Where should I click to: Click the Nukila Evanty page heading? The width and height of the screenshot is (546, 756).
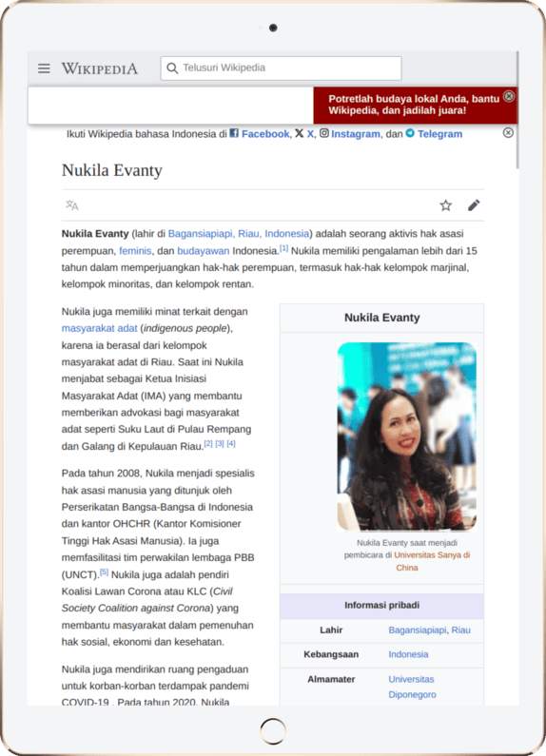(112, 170)
